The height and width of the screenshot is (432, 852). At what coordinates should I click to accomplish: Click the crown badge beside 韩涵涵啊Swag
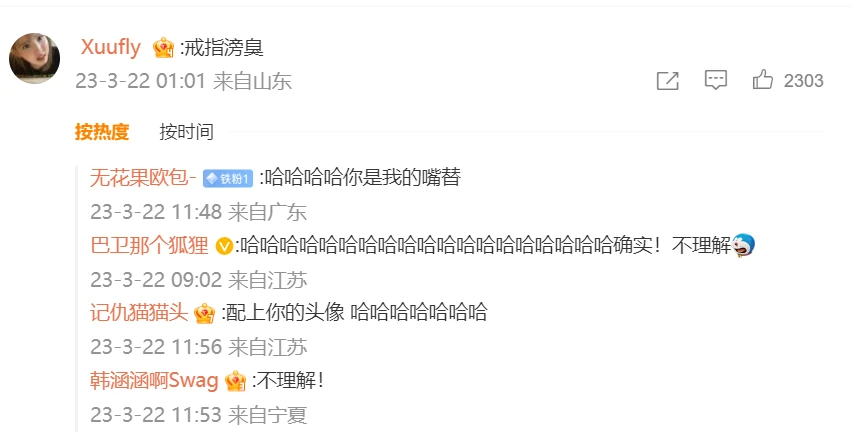235,381
